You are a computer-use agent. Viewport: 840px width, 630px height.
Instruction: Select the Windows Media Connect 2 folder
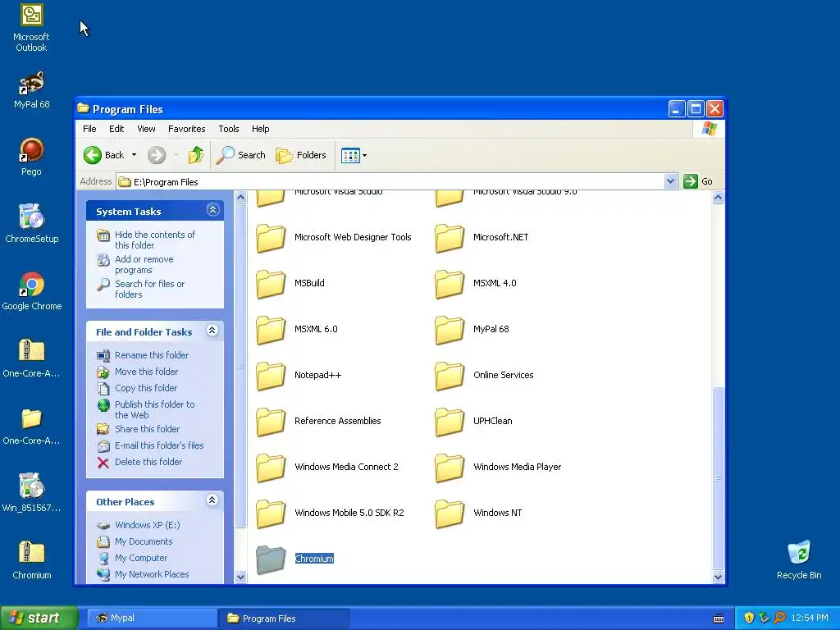(x=271, y=468)
